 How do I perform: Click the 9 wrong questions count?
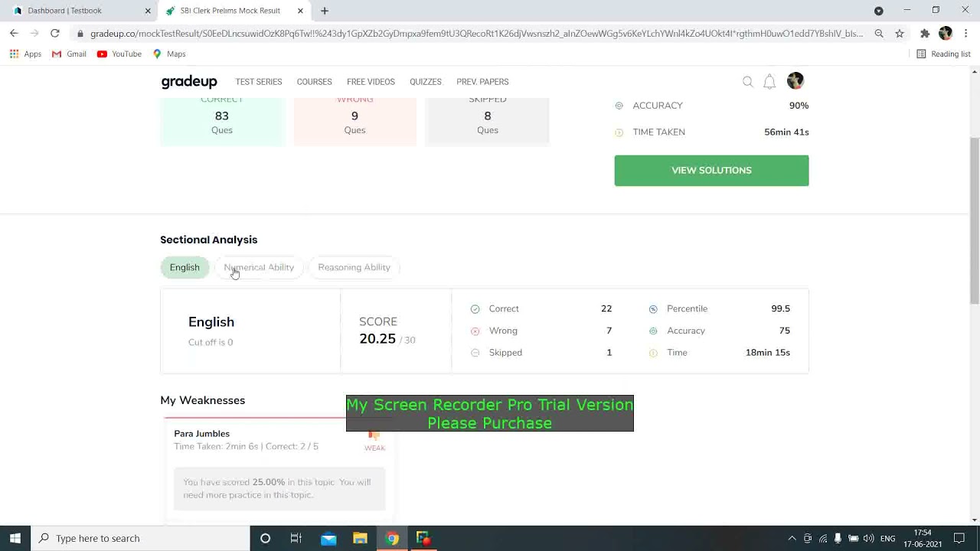(x=354, y=116)
